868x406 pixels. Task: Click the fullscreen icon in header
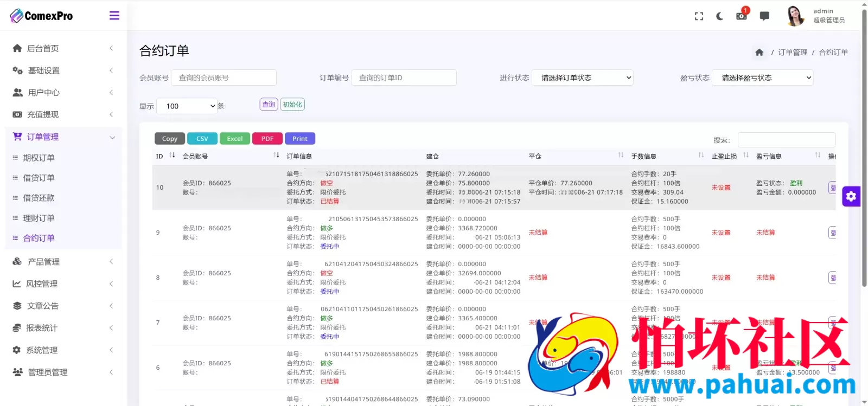(x=699, y=16)
